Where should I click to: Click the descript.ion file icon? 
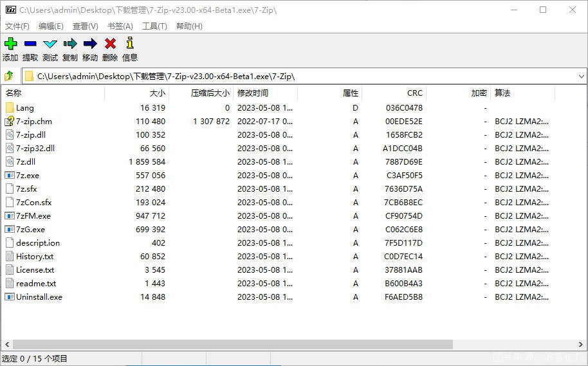coord(10,242)
